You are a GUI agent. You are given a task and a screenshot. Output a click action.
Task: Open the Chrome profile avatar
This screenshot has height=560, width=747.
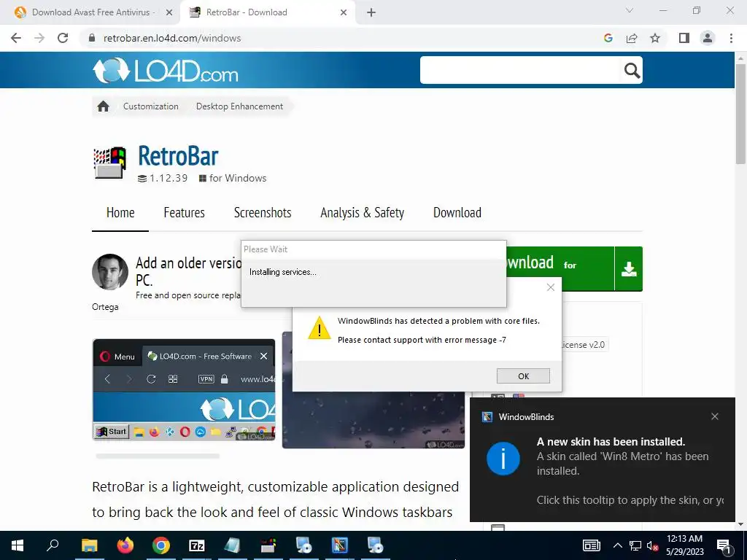pos(708,38)
